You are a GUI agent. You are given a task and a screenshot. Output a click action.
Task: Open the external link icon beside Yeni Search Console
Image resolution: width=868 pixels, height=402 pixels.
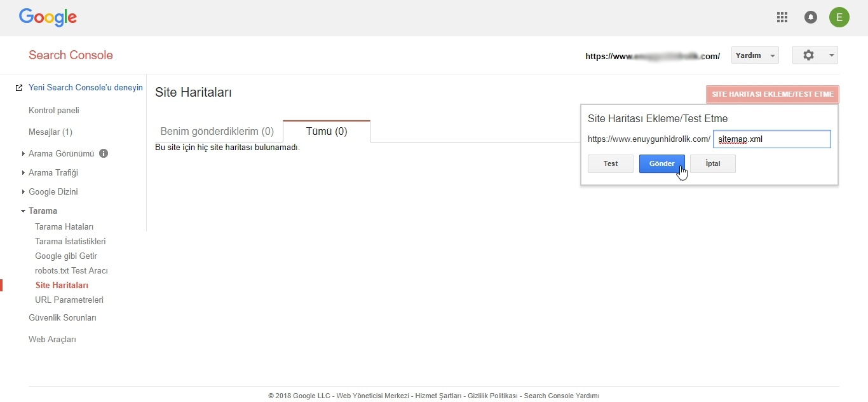(19, 88)
